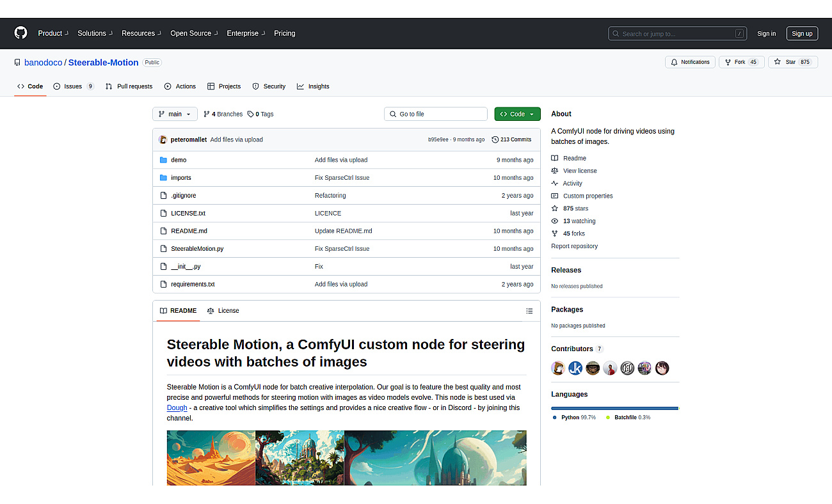Open the 213 Commits history
The width and height of the screenshot is (832, 504).
click(511, 139)
